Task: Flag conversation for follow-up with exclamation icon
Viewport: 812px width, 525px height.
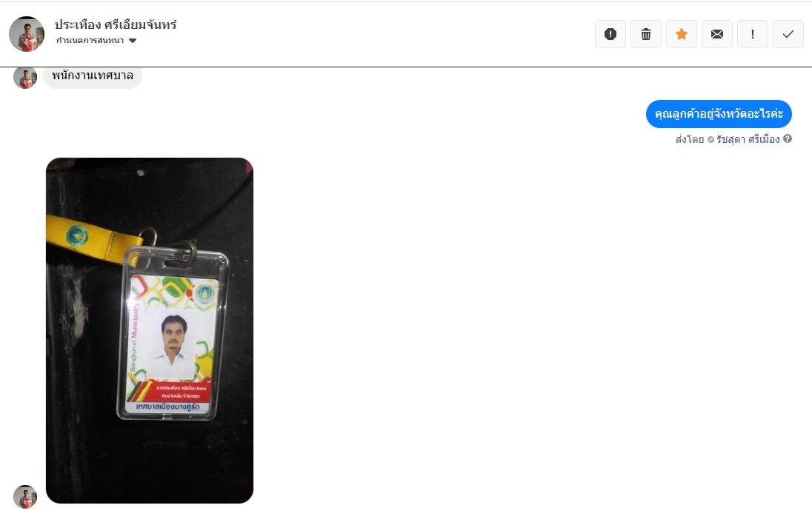Action: coord(753,34)
